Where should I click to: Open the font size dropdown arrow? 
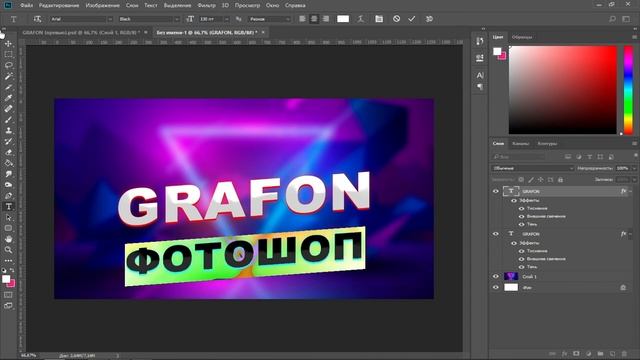[x=227, y=19]
